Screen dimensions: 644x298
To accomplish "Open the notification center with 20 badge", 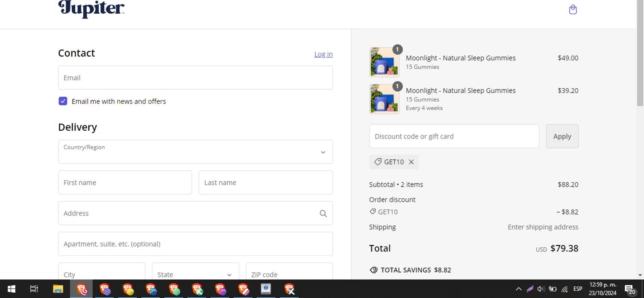I will 630,289.
